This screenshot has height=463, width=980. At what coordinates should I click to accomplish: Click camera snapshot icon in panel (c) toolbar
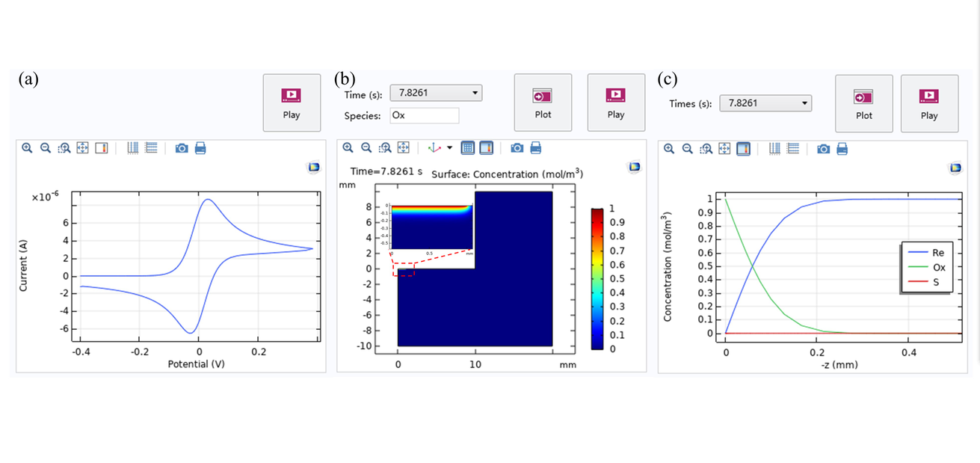click(x=823, y=149)
